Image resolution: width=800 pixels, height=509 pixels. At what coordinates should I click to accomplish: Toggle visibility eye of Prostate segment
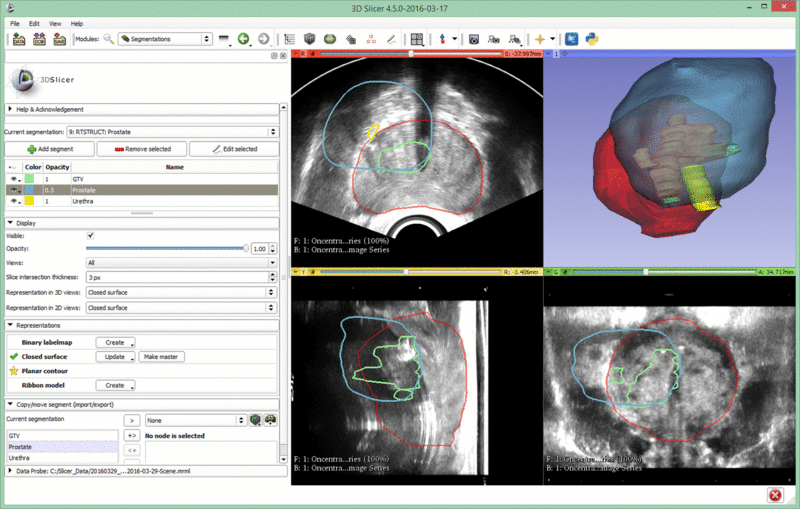point(14,190)
